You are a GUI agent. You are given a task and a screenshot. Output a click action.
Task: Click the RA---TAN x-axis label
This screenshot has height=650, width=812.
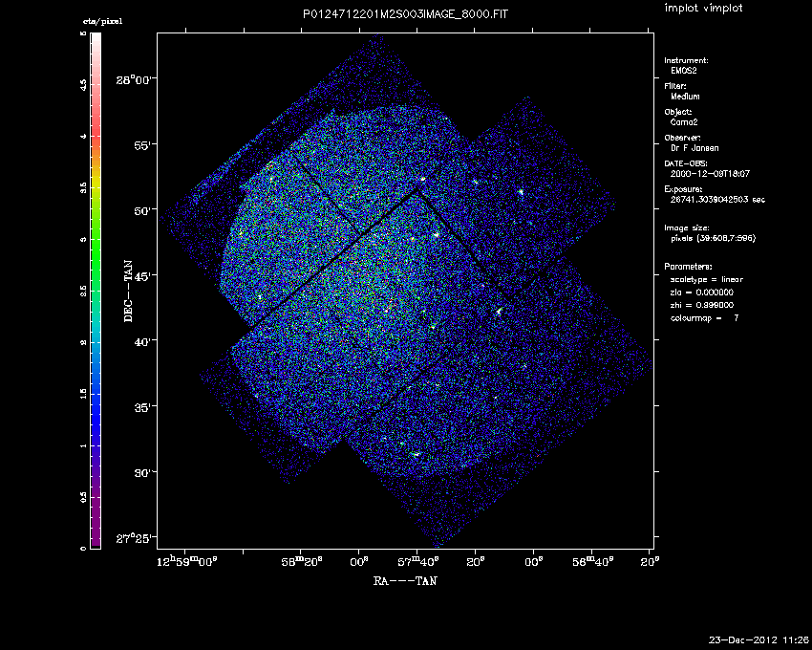405,581
